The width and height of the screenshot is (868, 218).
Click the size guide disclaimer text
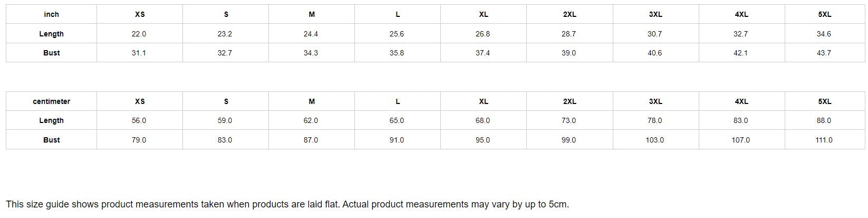[287, 204]
